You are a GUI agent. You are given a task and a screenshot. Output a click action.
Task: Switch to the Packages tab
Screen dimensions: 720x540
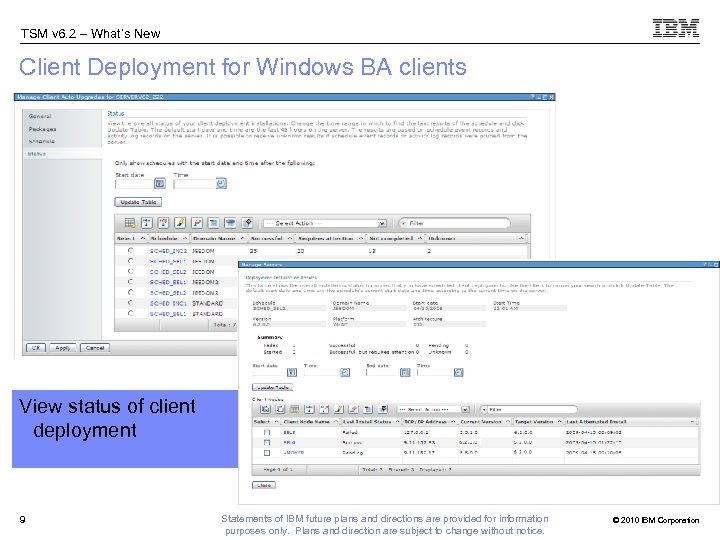(42, 129)
